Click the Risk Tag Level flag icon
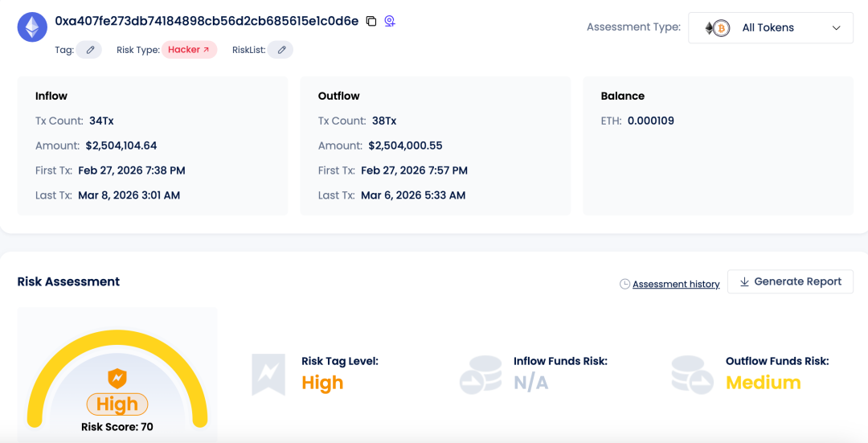Viewport: 868px width, 443px height. (268, 375)
